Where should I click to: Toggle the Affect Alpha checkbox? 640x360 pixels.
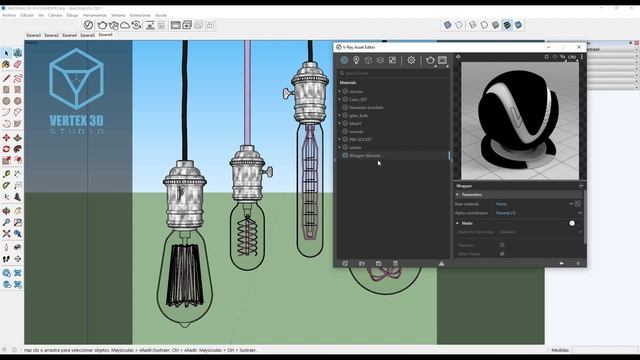(x=502, y=253)
